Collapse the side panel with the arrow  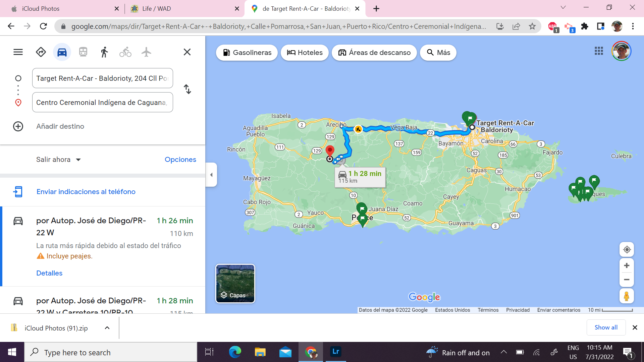[211, 175]
